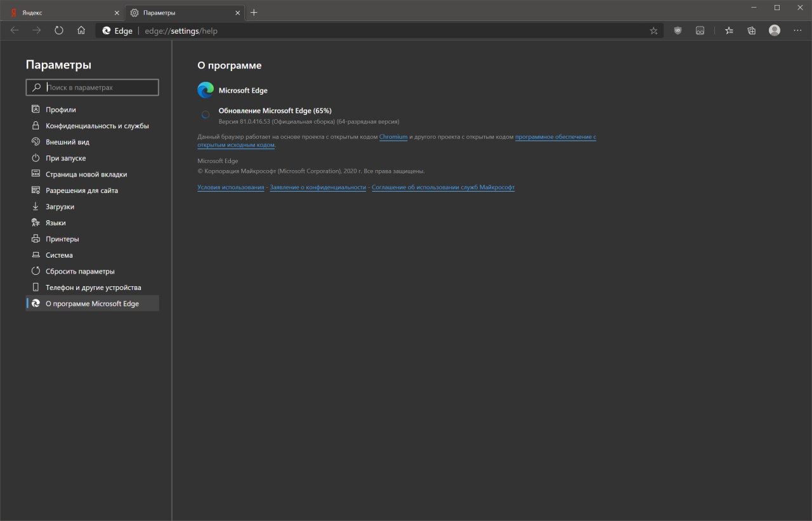Open a new tab with plus button
This screenshot has height=521, width=812.
pyautogui.click(x=254, y=13)
